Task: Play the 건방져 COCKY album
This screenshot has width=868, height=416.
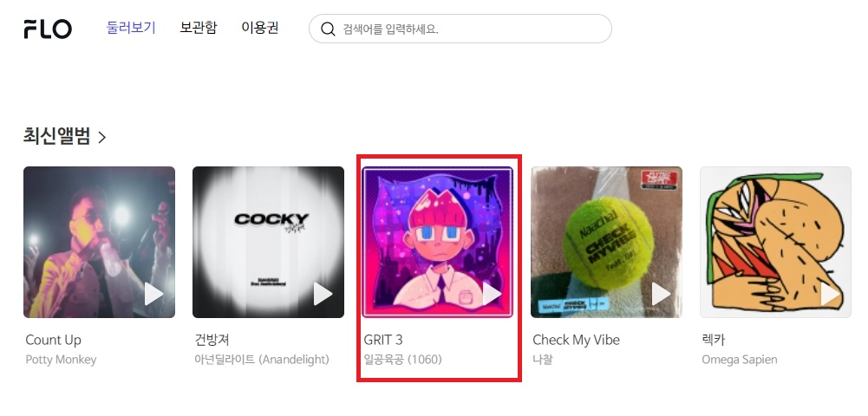Action: point(323,294)
